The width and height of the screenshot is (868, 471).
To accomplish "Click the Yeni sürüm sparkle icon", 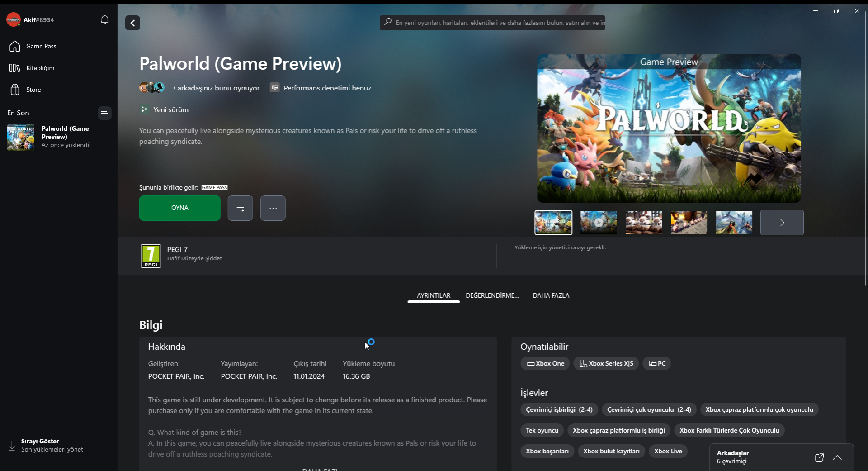I will click(x=144, y=109).
